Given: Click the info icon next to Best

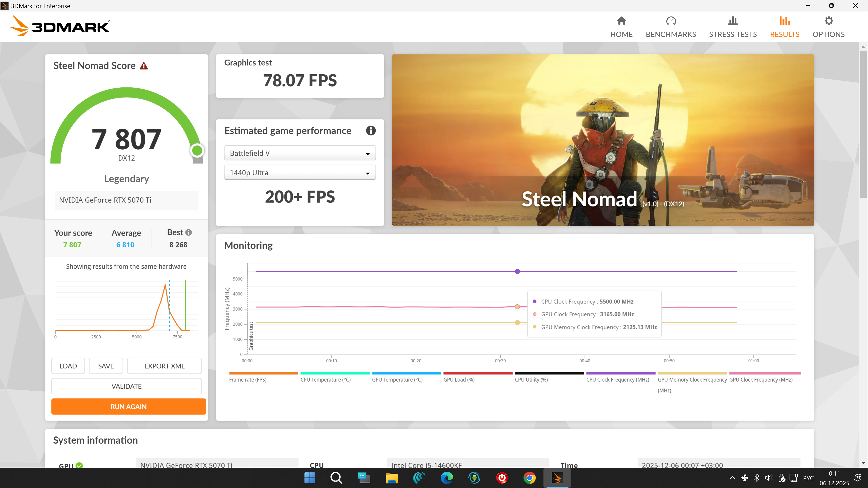Looking at the screenshot, I should 189,232.
